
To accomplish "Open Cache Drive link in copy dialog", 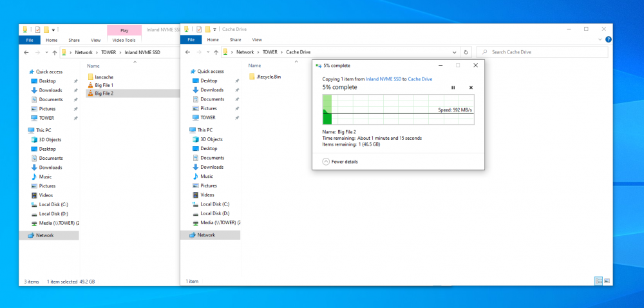I will (x=420, y=79).
